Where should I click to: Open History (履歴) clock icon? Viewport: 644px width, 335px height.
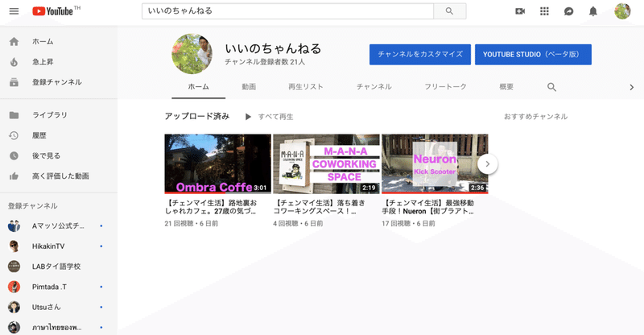tap(14, 135)
